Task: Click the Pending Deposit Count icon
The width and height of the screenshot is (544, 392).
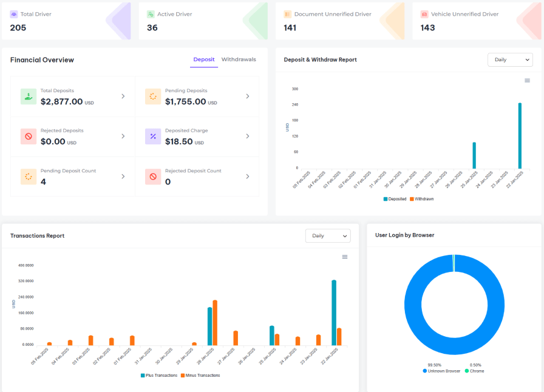Action: click(x=28, y=177)
